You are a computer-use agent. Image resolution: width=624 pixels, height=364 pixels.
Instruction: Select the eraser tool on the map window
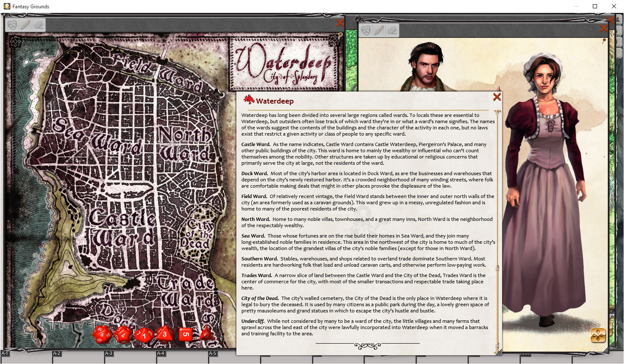click(x=38, y=25)
